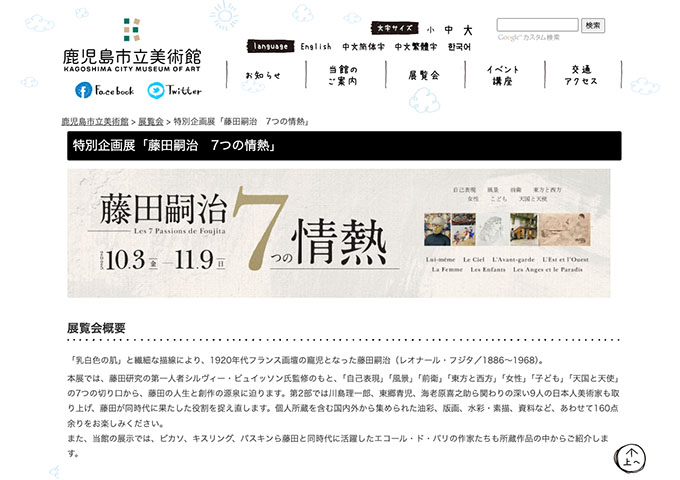Focus the Google custom search field
Viewport: 680px width, 480px height.
click(537, 25)
